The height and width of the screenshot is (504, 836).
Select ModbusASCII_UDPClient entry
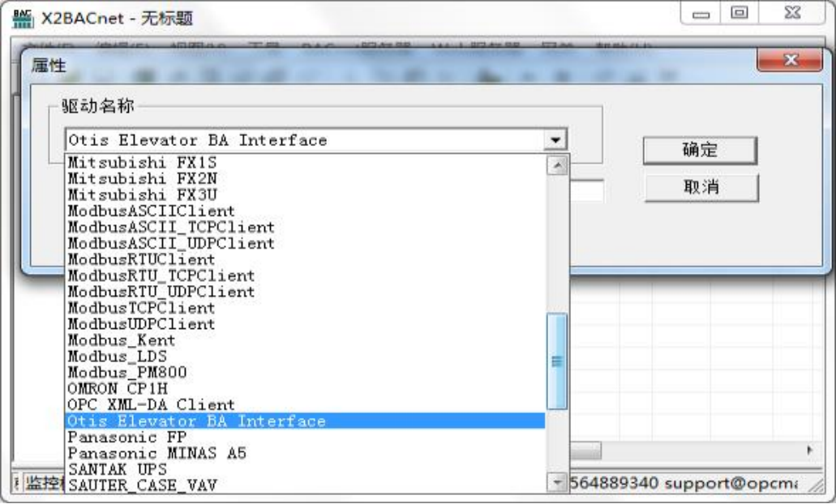[305, 243]
